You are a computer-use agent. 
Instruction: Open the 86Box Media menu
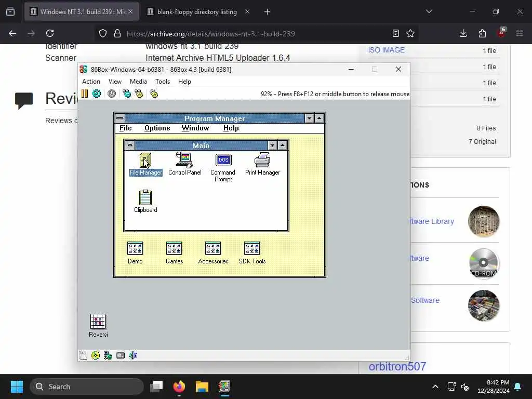138,82
